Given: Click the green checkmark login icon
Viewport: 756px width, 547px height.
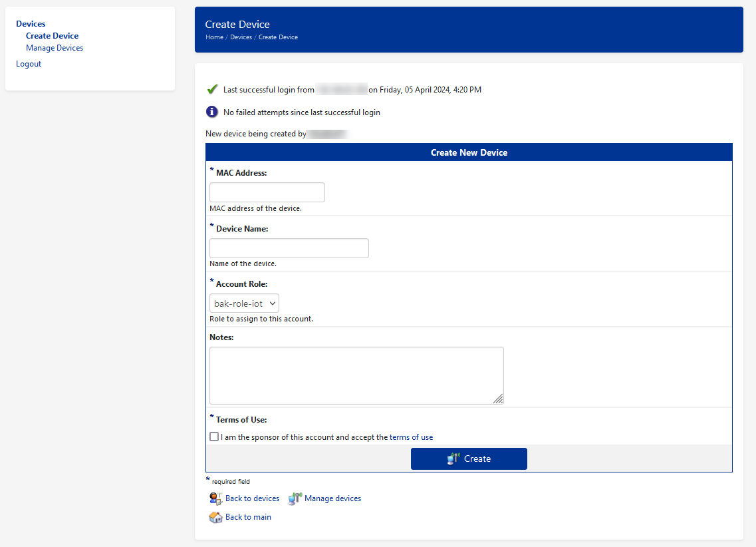Looking at the screenshot, I should click(x=212, y=89).
